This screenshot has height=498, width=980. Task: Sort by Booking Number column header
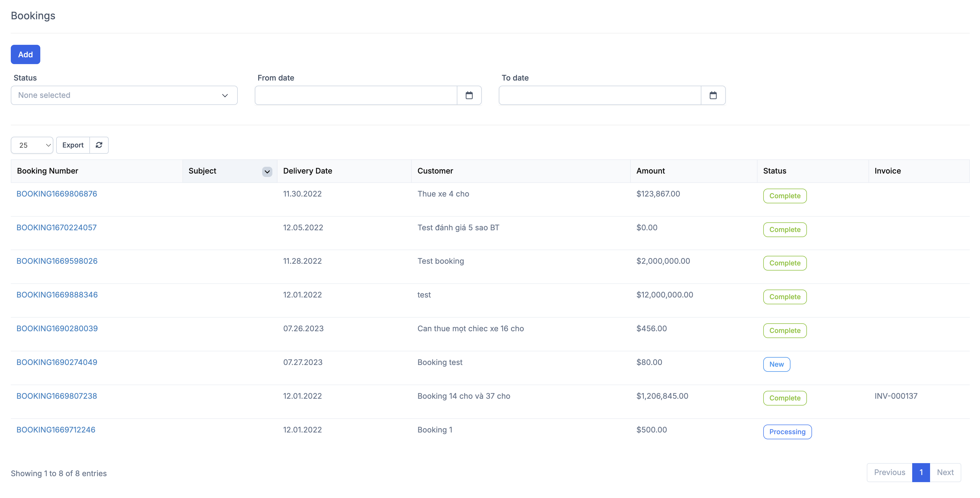(48, 171)
